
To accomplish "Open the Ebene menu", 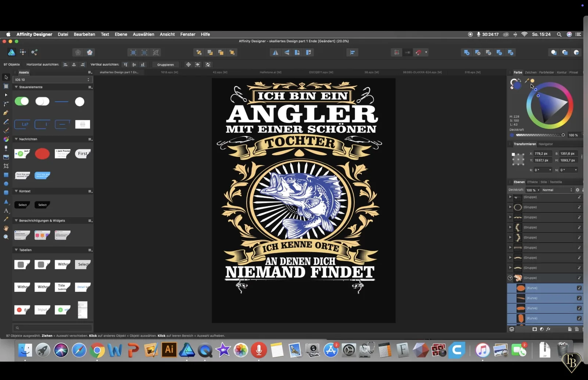I will coord(121,34).
